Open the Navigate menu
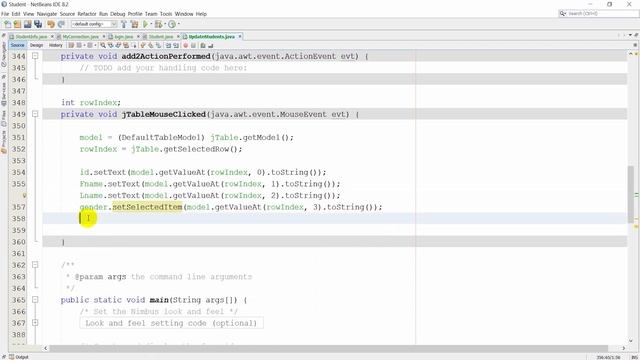Viewport: 640px width, 360px height. pos(47,14)
